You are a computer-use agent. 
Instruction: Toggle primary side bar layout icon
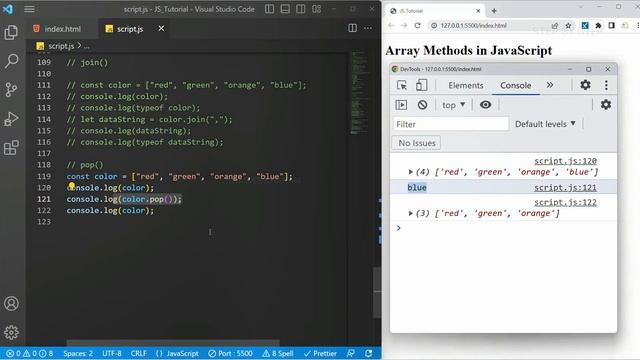click(x=269, y=9)
